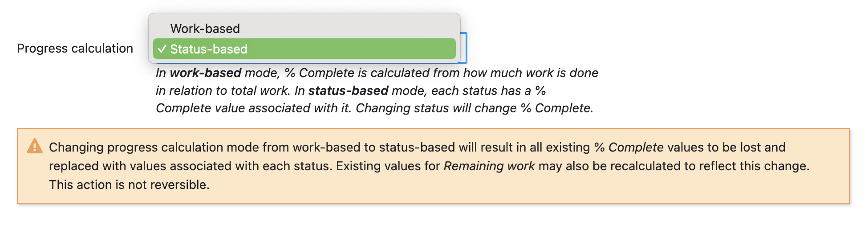Click the blue-outlined select field edge
The height and width of the screenshot is (230, 868).
click(x=465, y=48)
